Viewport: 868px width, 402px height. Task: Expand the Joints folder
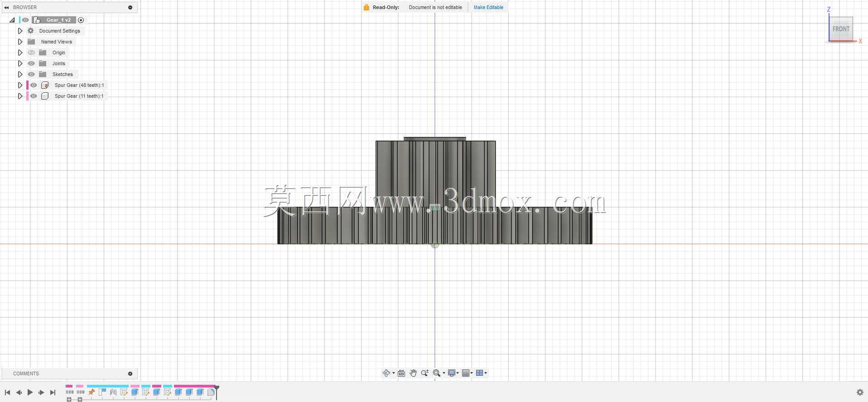[x=20, y=63]
